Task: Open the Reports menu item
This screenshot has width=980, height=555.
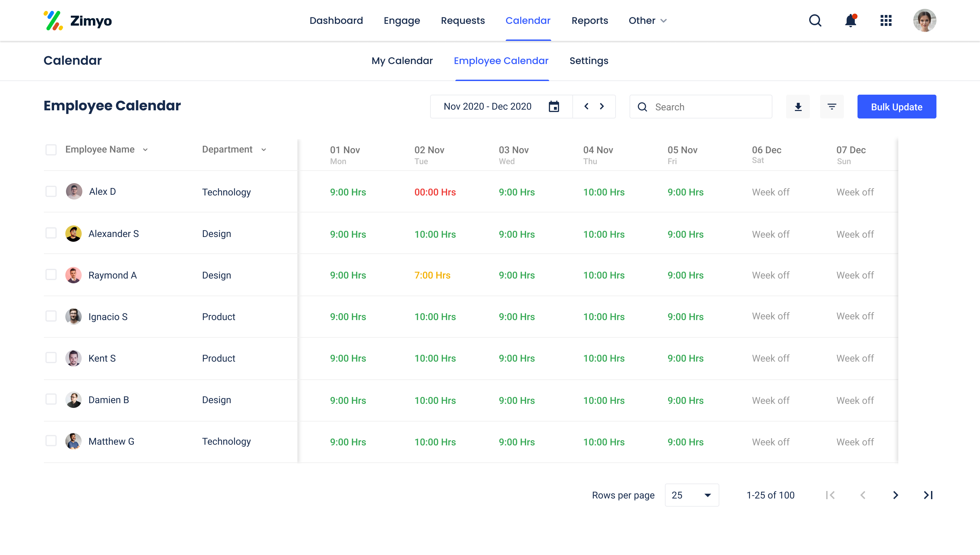Action: (590, 20)
